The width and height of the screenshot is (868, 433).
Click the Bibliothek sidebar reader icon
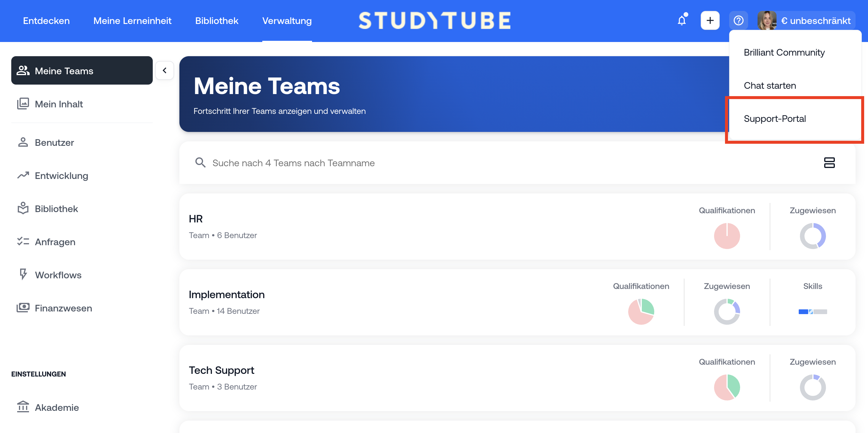[x=23, y=209]
